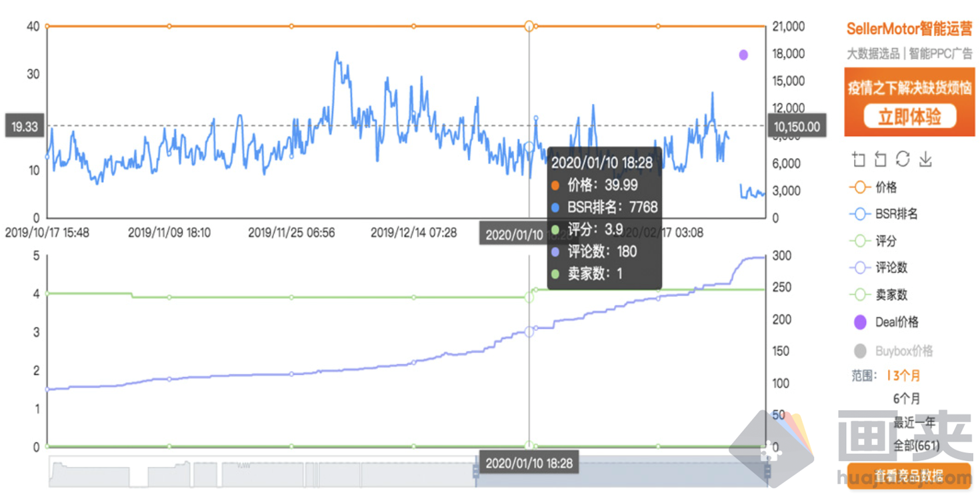The height and width of the screenshot is (495, 980).
Task: Click the restore/refresh chart icon
Action: (x=903, y=159)
